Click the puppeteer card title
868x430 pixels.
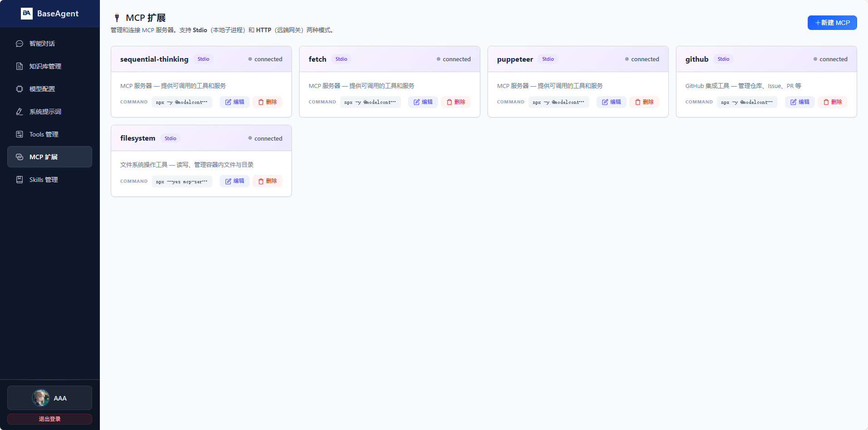[x=515, y=59]
